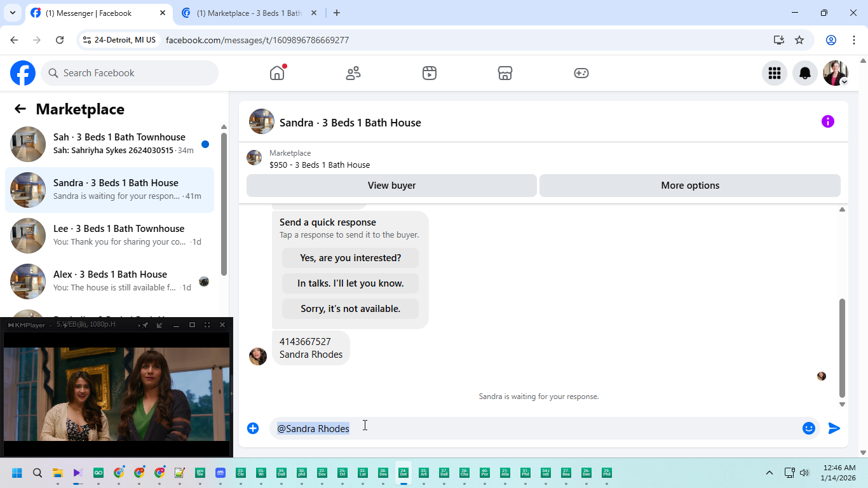Click KMPlayer pin on top icon
The height and width of the screenshot is (488, 868).
145,325
